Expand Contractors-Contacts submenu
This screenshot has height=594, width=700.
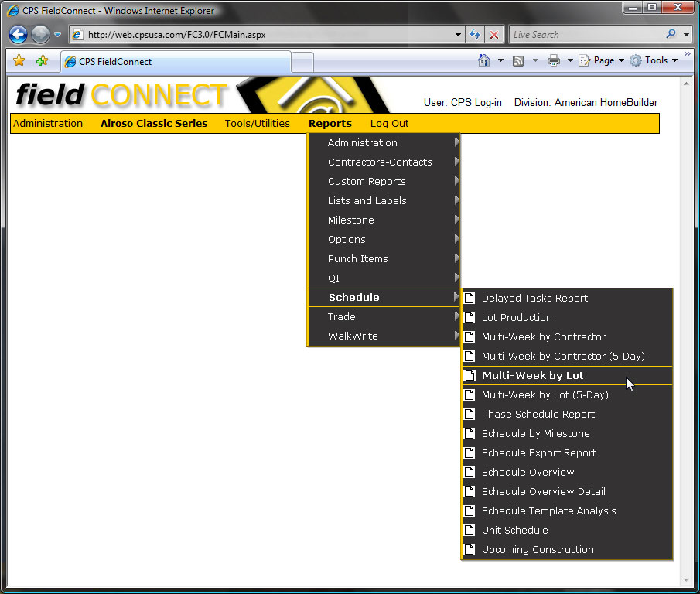point(384,162)
